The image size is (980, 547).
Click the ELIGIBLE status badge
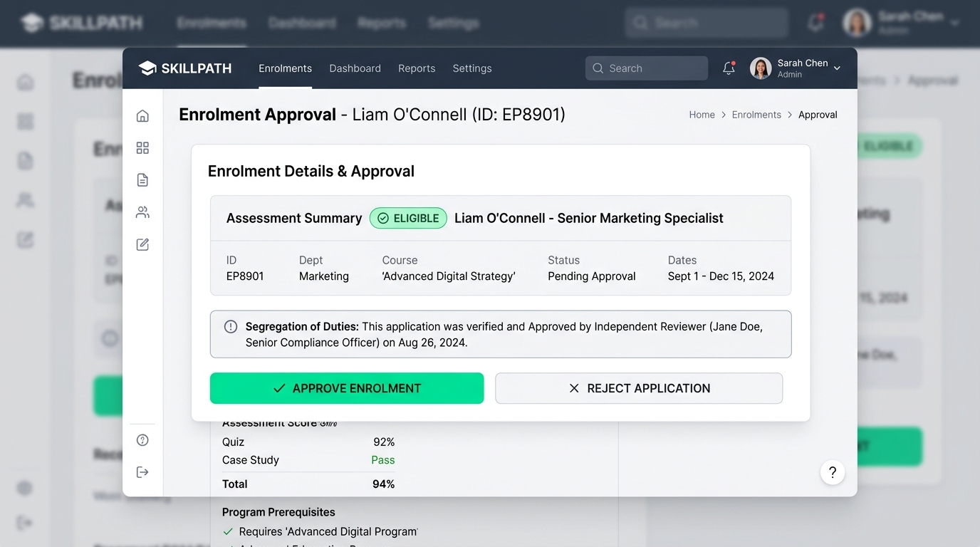tap(408, 218)
